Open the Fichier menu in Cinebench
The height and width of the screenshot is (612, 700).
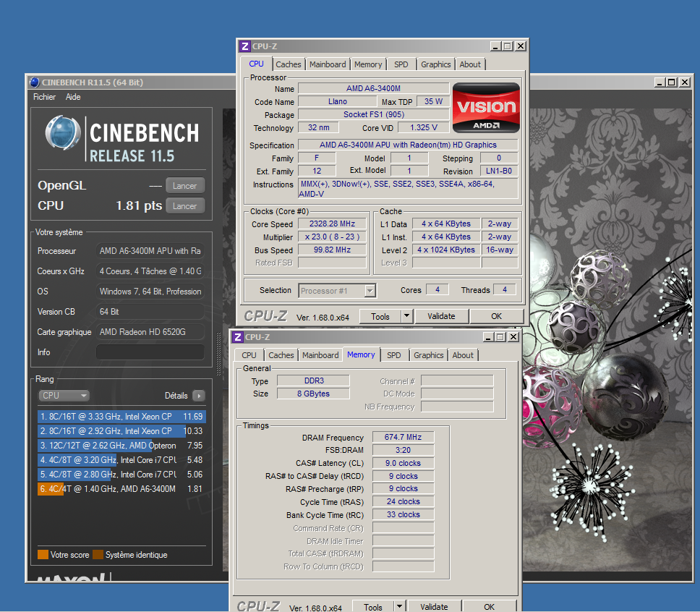tap(44, 97)
